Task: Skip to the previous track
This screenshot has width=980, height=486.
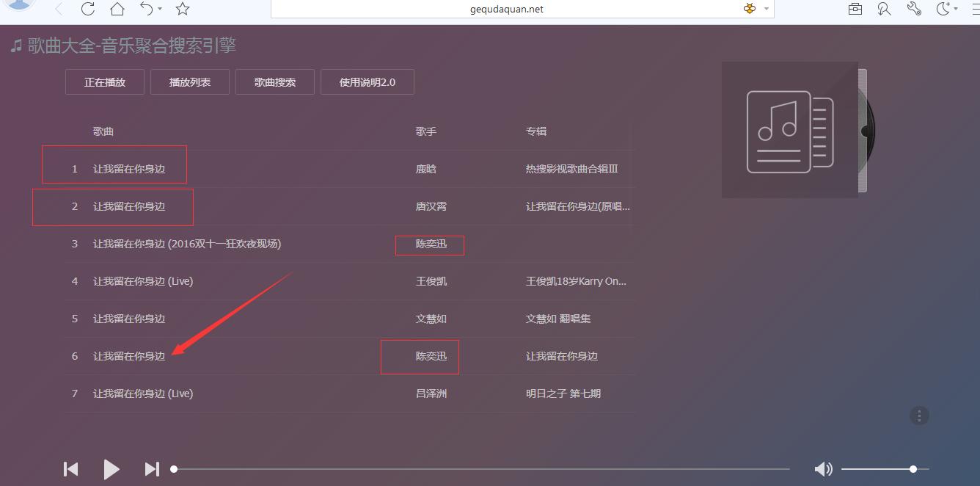Action: pyautogui.click(x=70, y=468)
